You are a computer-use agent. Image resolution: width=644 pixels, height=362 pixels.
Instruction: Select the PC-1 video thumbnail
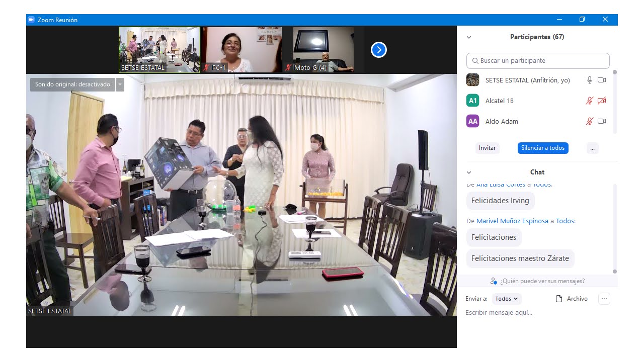click(242, 50)
